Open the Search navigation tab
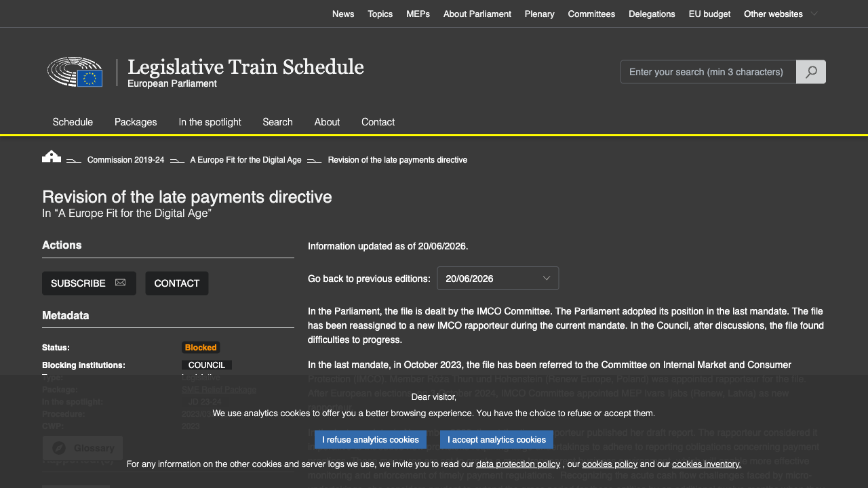This screenshot has width=868, height=488. (277, 122)
